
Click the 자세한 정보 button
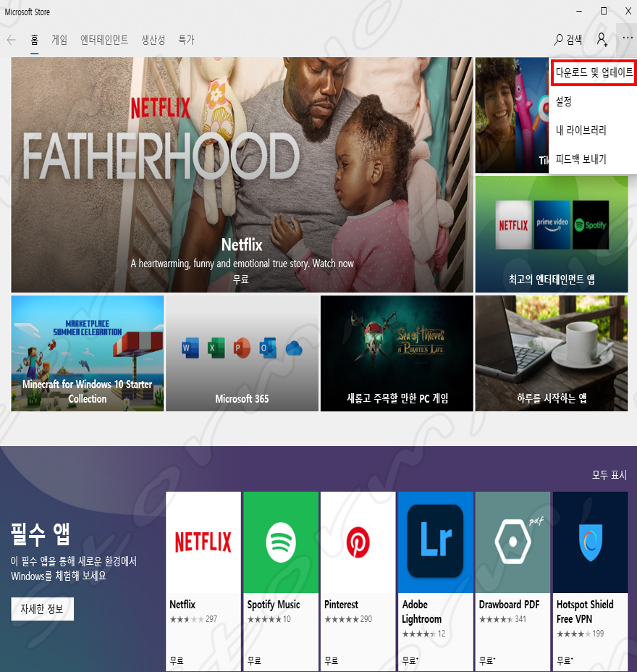coord(43,609)
